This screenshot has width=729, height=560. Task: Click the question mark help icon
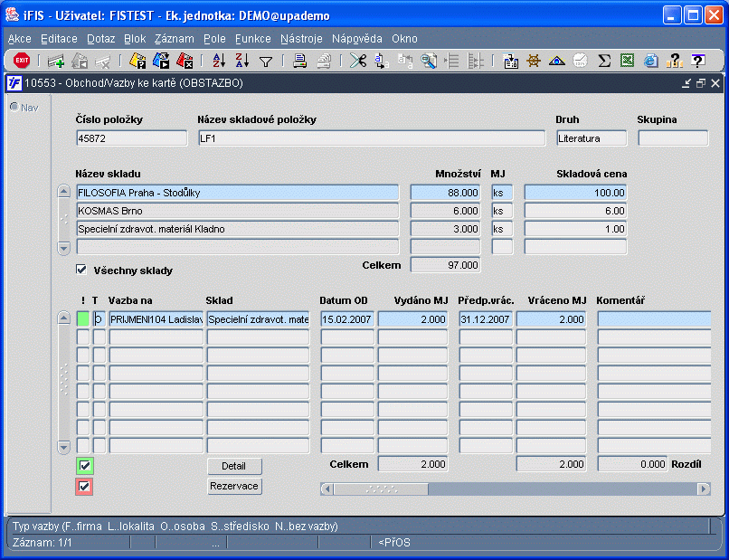[697, 61]
